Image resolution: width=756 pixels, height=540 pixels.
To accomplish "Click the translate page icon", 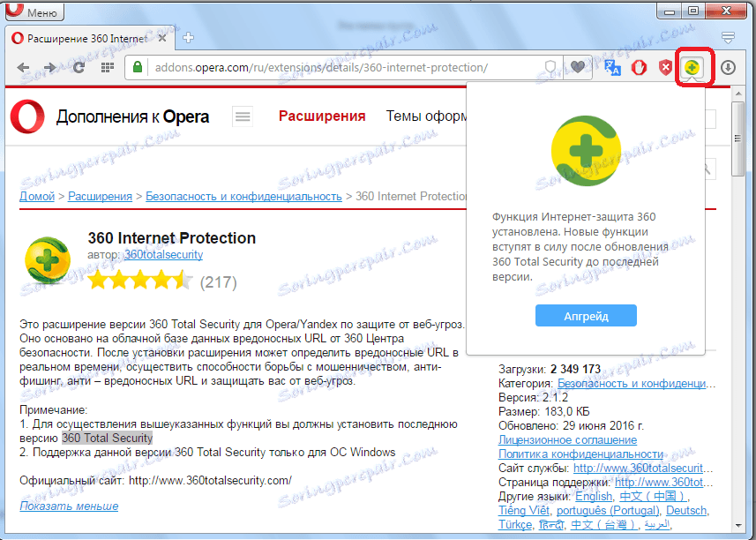I will pyautogui.click(x=611, y=67).
